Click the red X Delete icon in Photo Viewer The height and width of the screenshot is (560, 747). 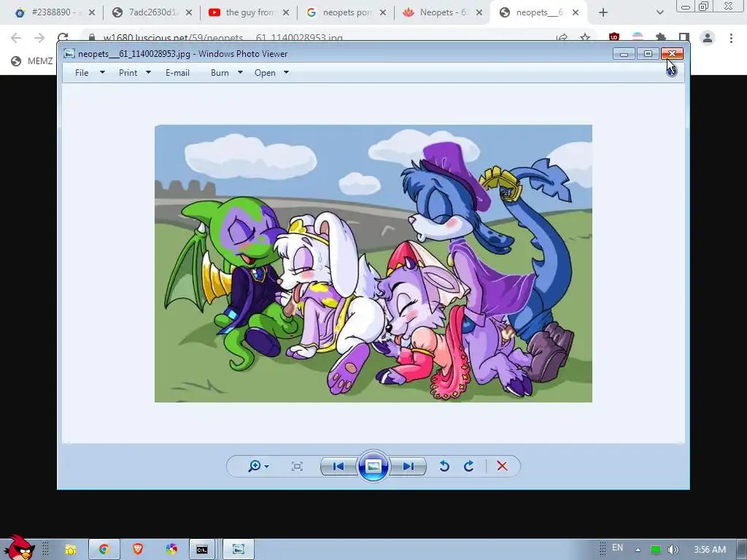click(502, 466)
